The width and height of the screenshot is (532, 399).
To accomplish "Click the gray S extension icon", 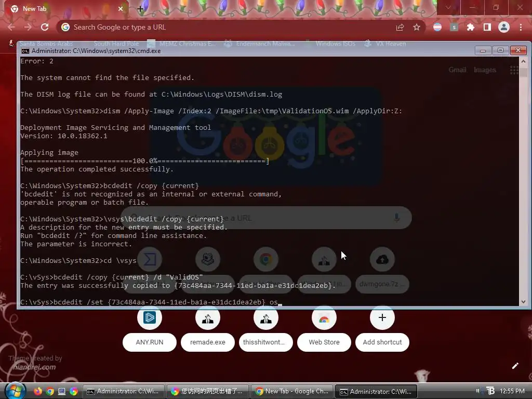I will point(454,27).
